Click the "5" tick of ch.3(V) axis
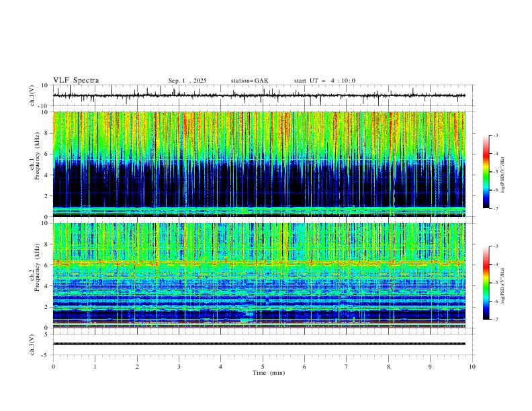The width and height of the screenshot is (532, 411). [46, 334]
